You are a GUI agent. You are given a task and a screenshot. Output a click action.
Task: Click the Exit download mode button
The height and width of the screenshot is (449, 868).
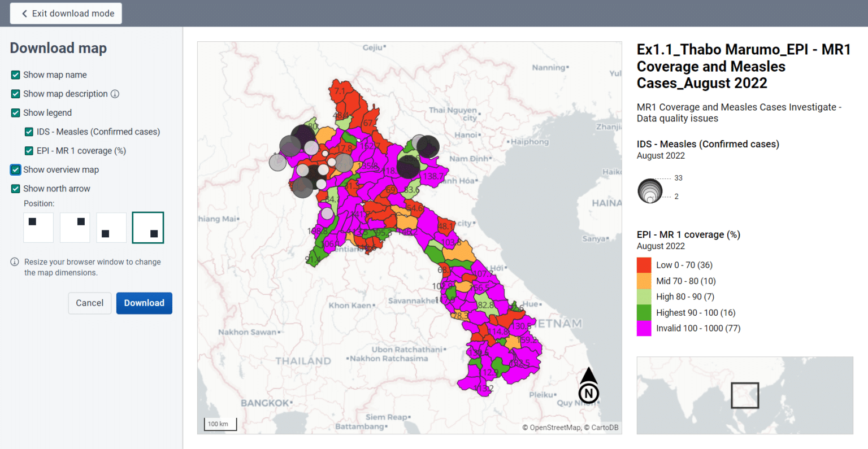(x=66, y=14)
